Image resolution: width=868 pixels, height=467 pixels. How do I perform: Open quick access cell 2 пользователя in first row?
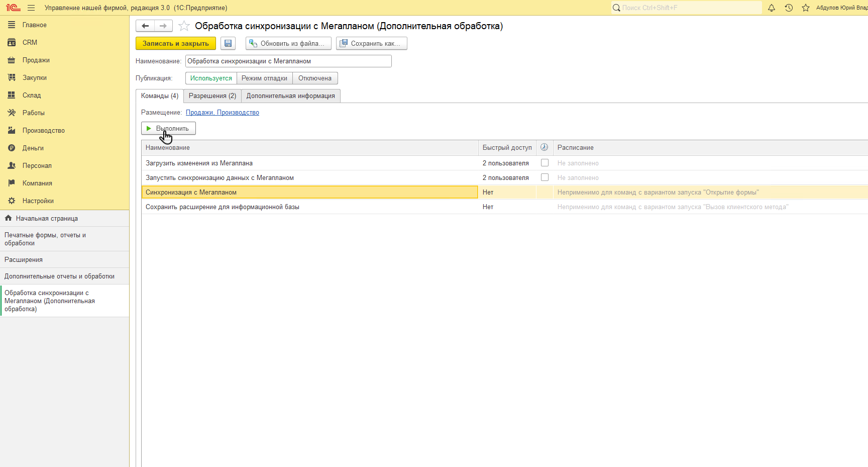tap(507, 163)
